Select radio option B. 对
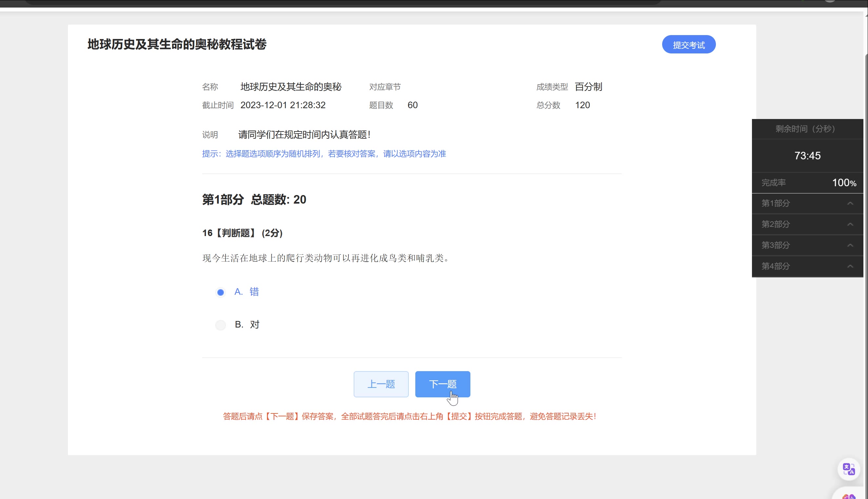The height and width of the screenshot is (499, 868). point(220,325)
